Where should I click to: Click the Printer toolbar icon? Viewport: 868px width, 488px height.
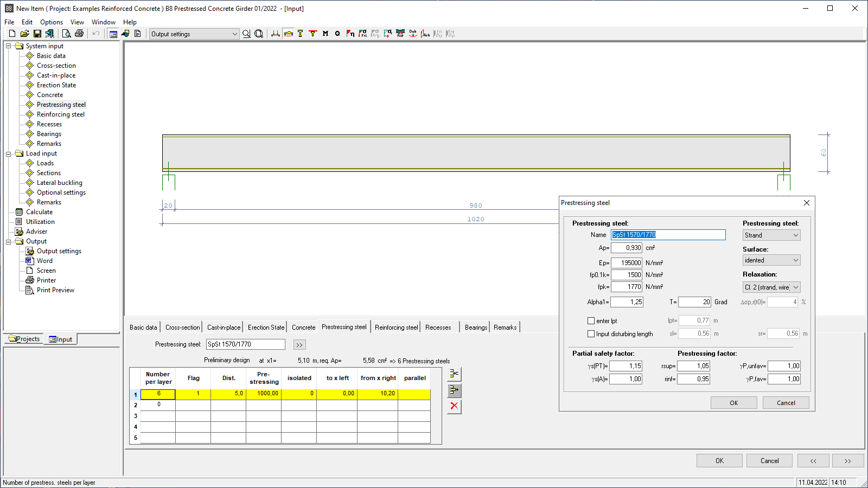pyautogui.click(x=79, y=34)
